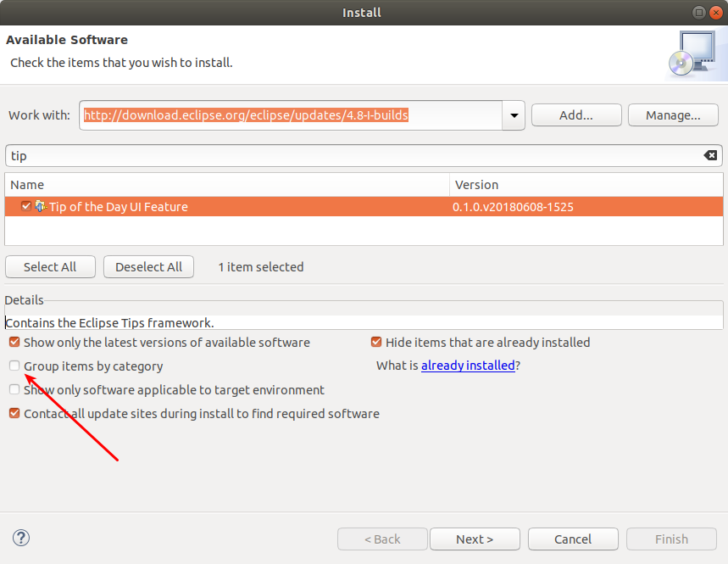Viewport: 728px width, 564px height.
Task: Open the help question mark icon
Action: (x=21, y=538)
